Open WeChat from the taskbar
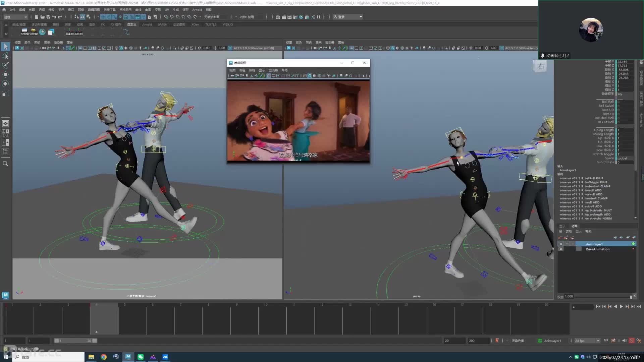 tap(141, 357)
